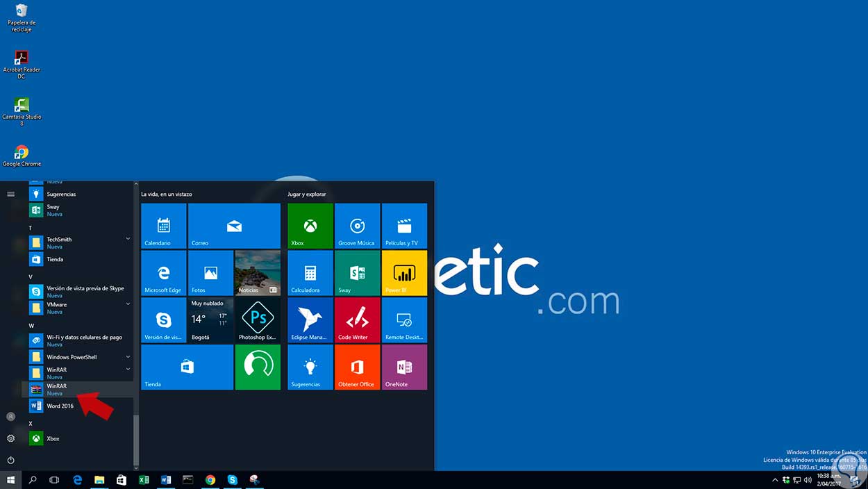The image size is (868, 489).
Task: Open Chrome from the taskbar
Action: (210, 480)
